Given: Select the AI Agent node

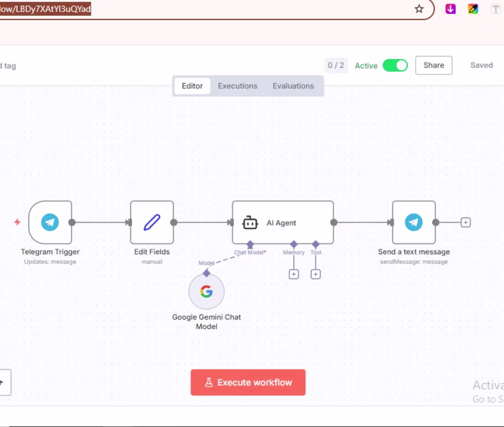Looking at the screenshot, I should tap(283, 222).
